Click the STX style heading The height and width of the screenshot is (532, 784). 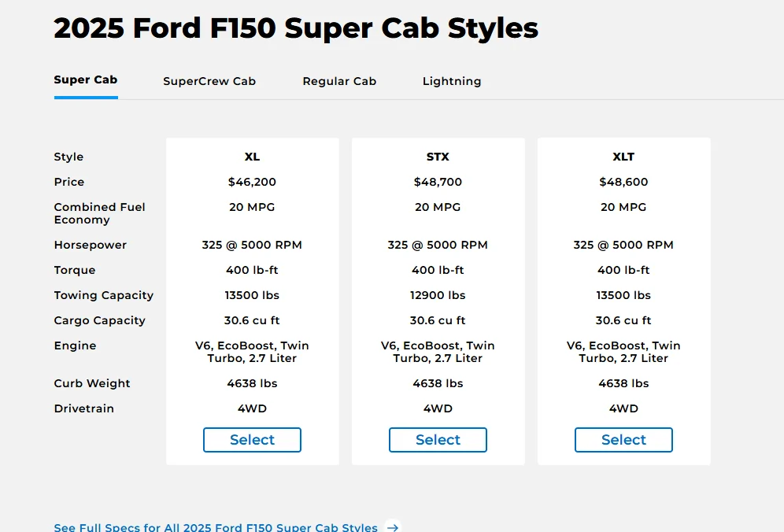[x=438, y=157]
